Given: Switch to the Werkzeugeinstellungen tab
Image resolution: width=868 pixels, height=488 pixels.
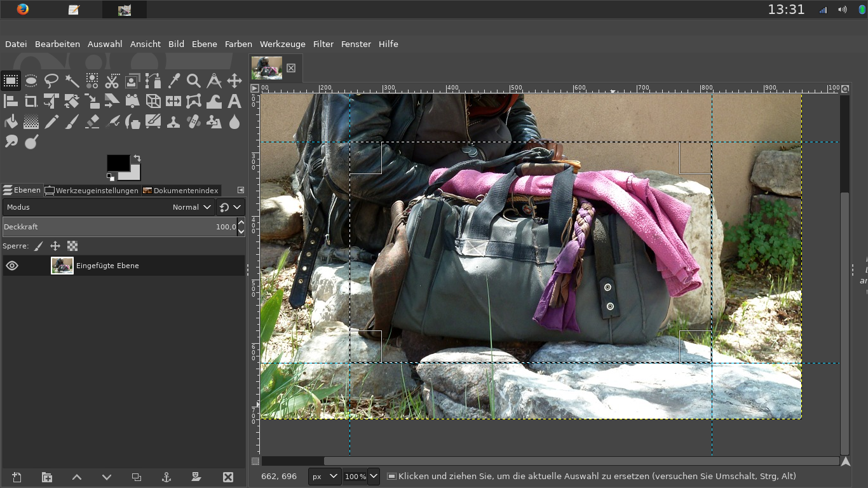Looking at the screenshot, I should pos(92,190).
